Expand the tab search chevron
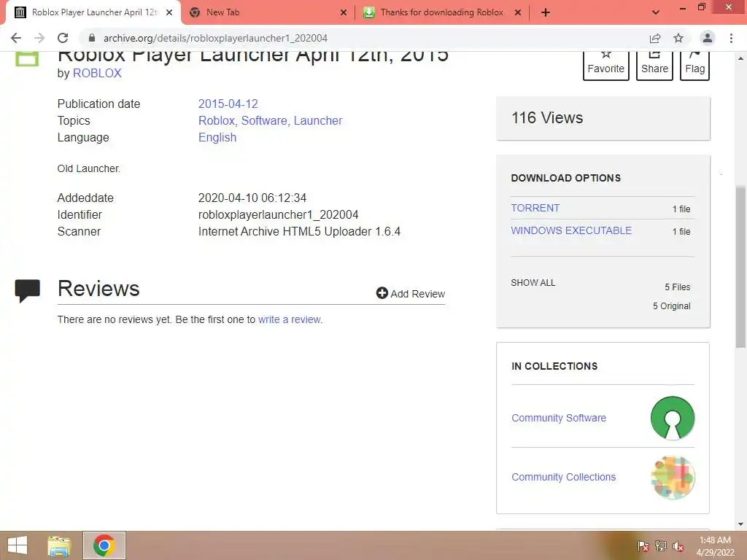Screen dimensions: 747x560 pos(656,12)
